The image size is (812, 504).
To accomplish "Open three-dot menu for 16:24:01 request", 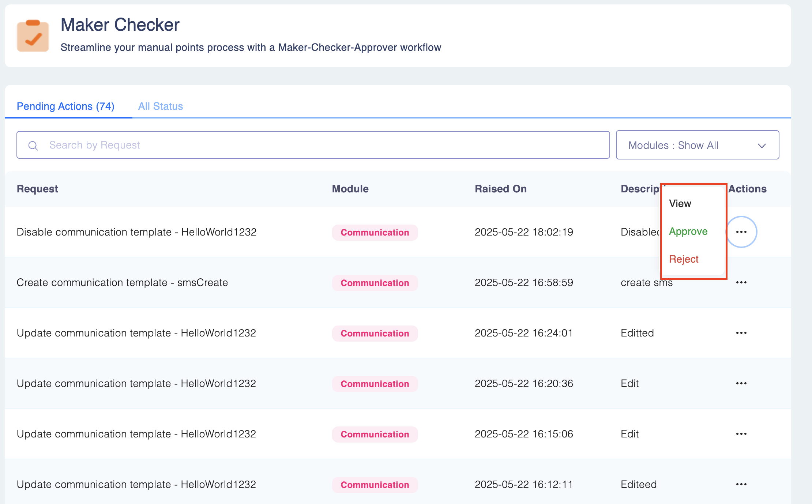I will coord(741,333).
